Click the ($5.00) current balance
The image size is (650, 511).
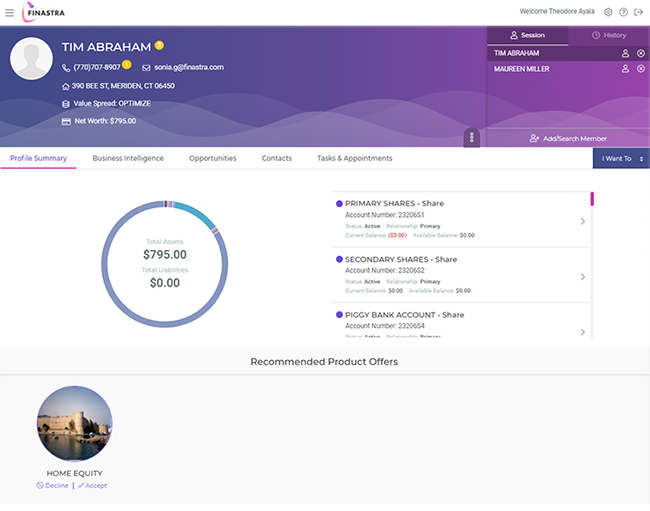pos(398,235)
